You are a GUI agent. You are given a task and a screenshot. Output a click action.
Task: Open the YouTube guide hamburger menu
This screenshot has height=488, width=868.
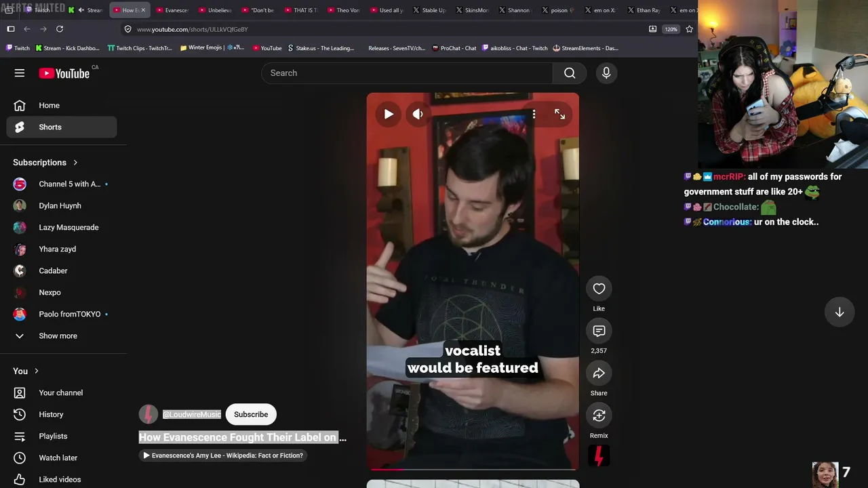20,73
